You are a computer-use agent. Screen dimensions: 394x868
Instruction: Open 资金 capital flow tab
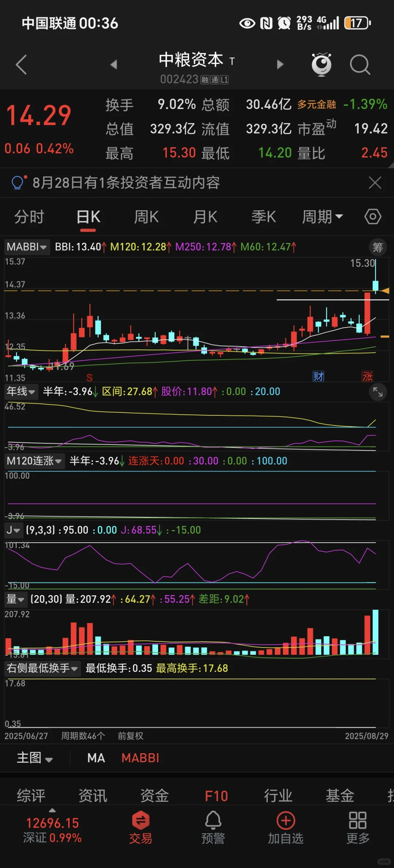coord(155,795)
